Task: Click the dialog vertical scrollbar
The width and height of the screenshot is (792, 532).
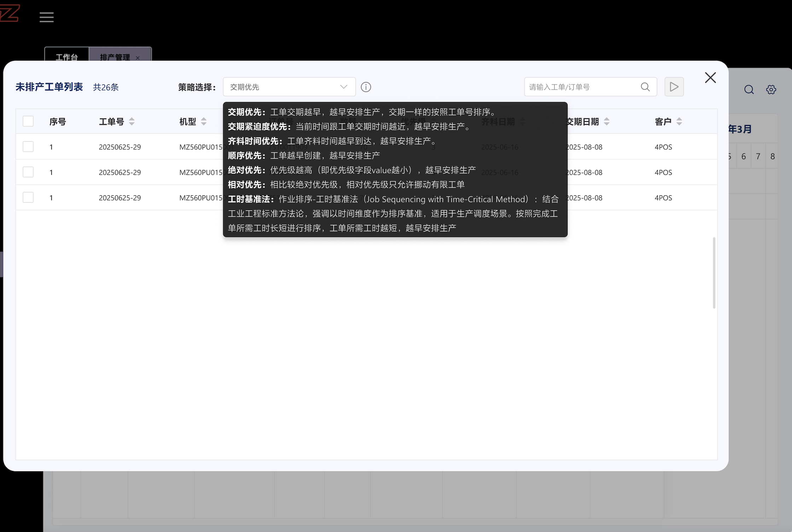Action: (x=714, y=273)
